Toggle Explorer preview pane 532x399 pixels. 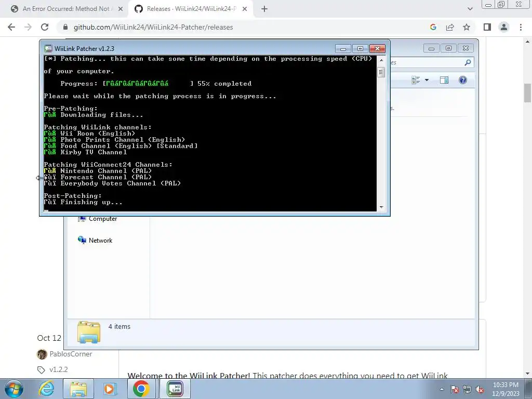click(x=444, y=80)
